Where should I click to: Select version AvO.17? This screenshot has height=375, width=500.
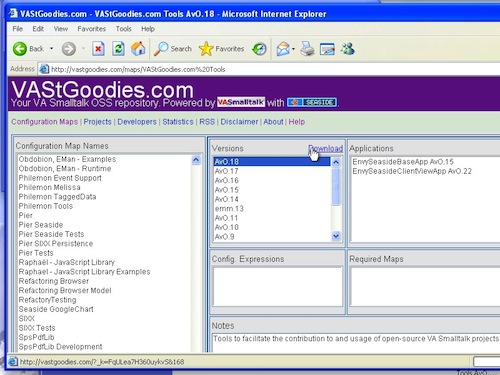click(x=272, y=171)
